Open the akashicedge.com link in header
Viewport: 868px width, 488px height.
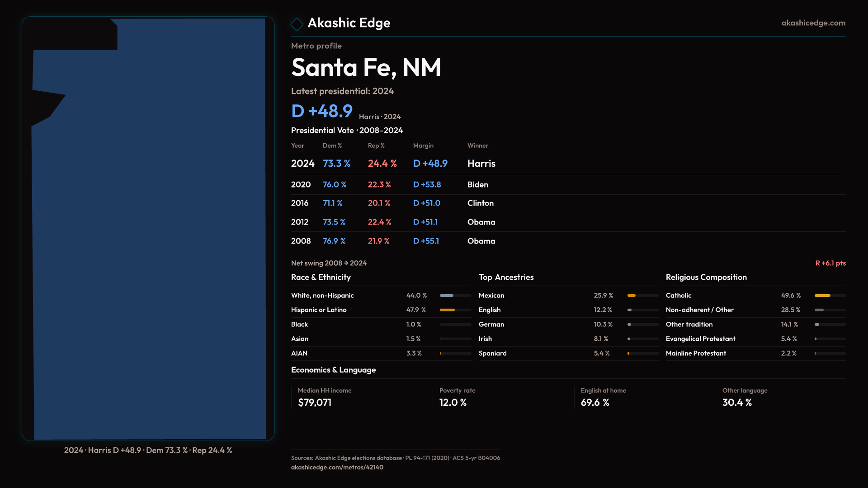click(x=813, y=23)
